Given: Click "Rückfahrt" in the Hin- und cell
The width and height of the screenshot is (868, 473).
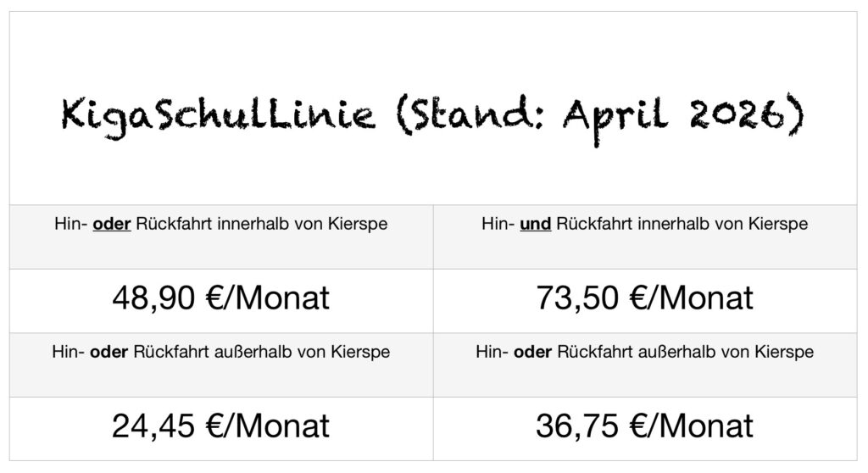Looking at the screenshot, I should pyautogui.click(x=590, y=225).
